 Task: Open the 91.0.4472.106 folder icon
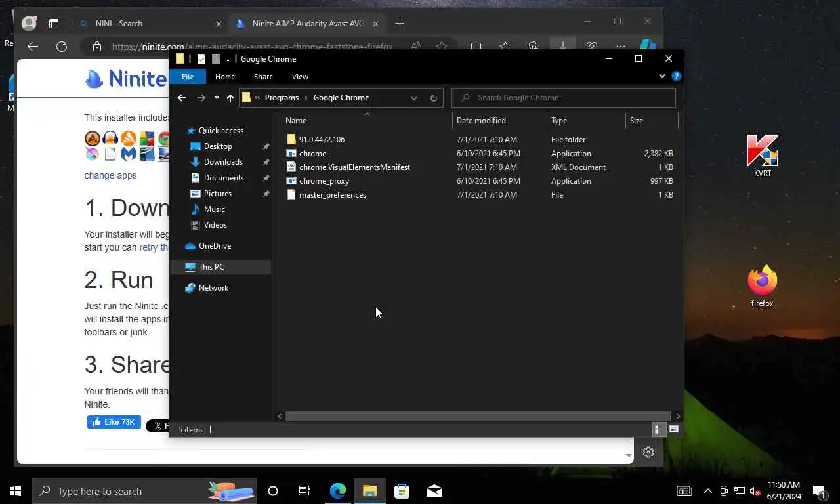click(x=291, y=139)
